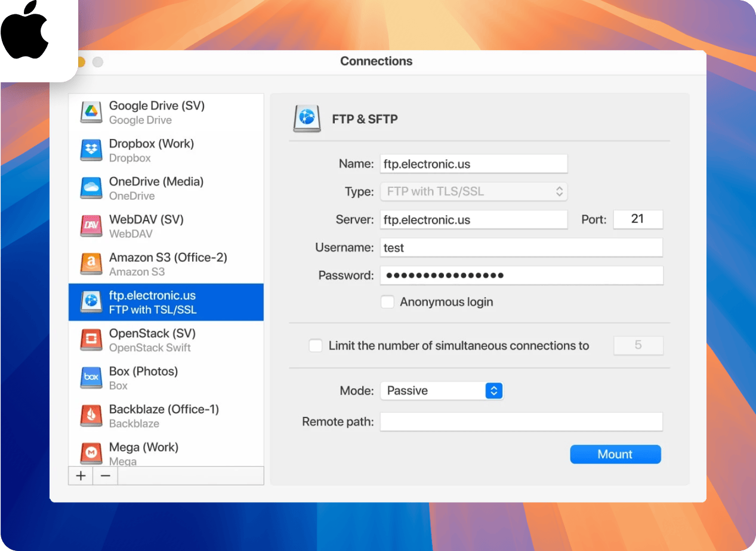Click the Connections window title

pyautogui.click(x=377, y=61)
